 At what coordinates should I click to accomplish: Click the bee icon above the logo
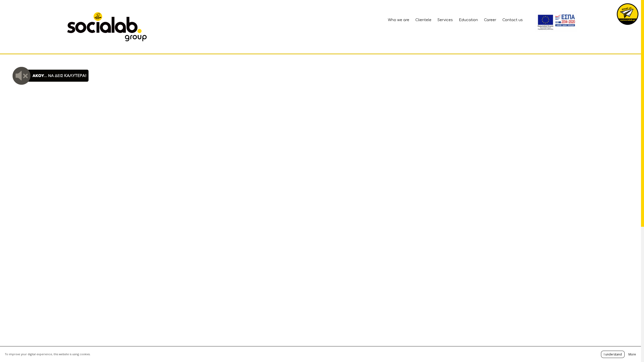(x=98, y=16)
